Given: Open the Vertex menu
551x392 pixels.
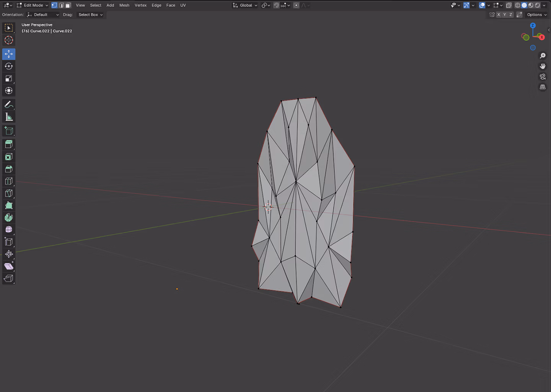Looking at the screenshot, I should tap(140, 5).
